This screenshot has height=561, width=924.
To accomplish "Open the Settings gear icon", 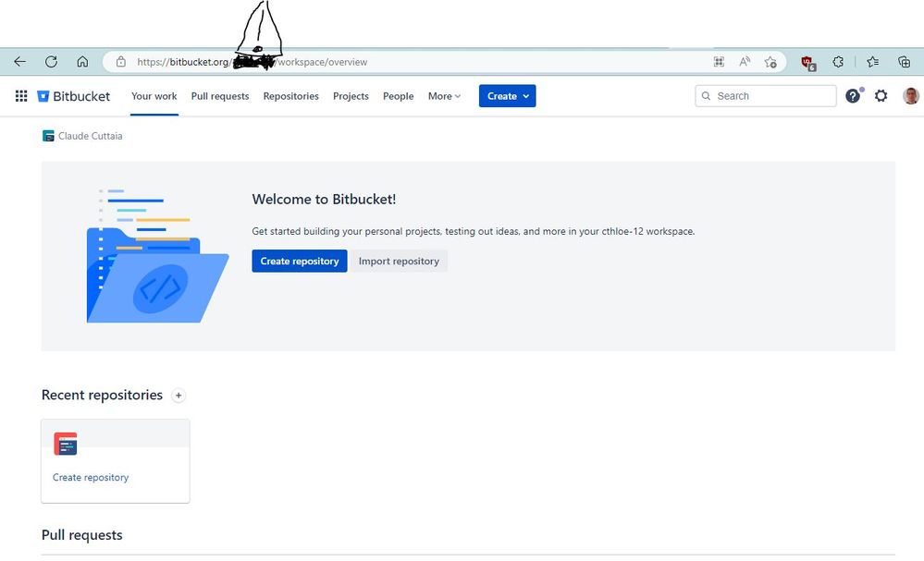I will (881, 96).
